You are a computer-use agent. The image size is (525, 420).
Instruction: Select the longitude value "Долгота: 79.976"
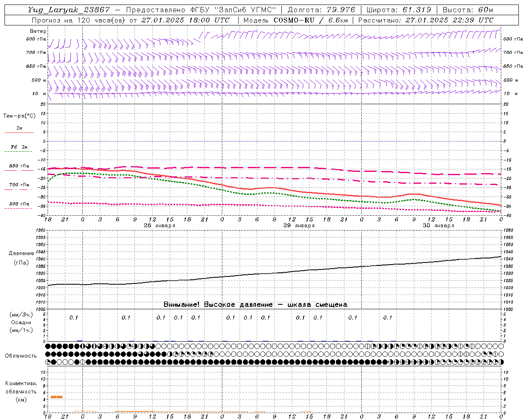(322, 10)
